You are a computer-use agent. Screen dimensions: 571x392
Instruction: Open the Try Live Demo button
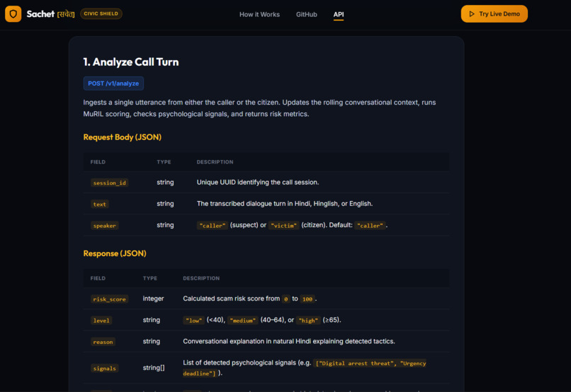coord(494,14)
